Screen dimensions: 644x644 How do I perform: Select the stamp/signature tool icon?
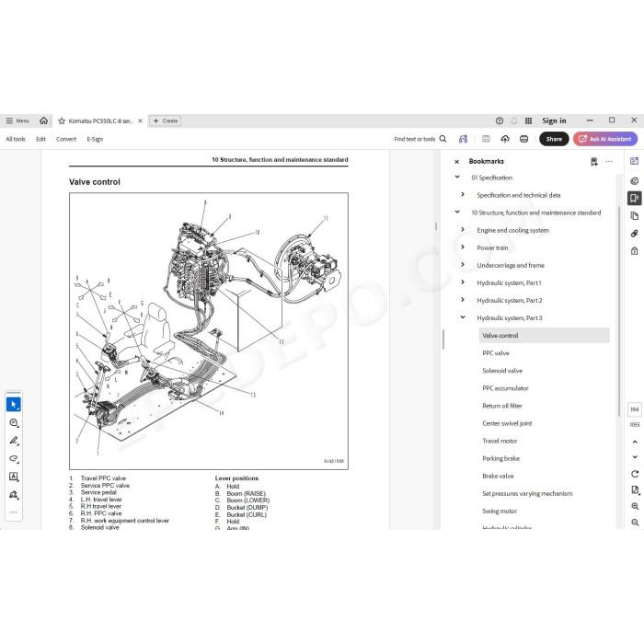click(14, 495)
